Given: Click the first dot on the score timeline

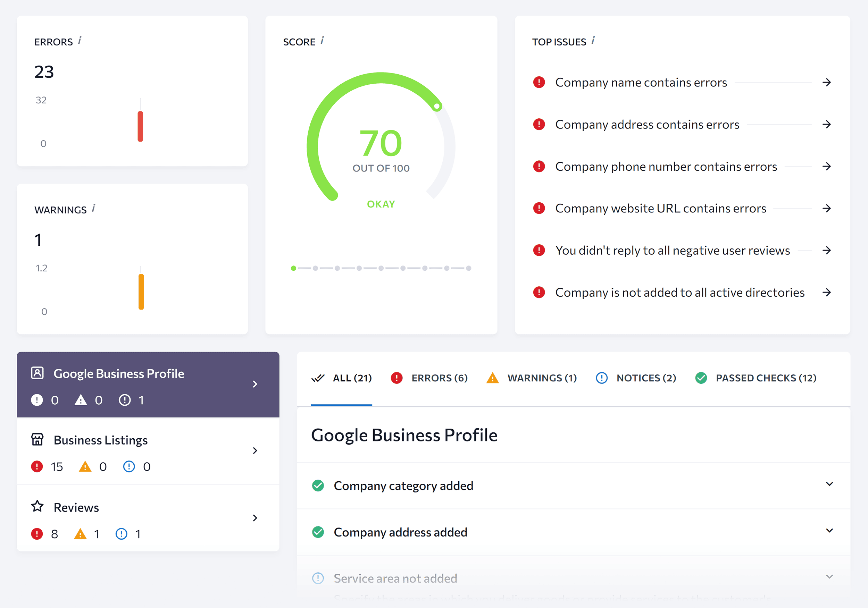Looking at the screenshot, I should click(294, 268).
